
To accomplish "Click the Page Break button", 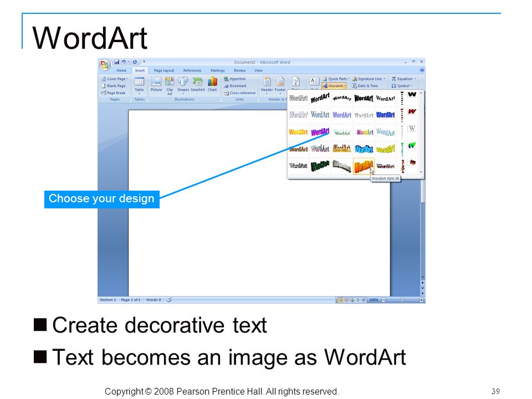I will (114, 93).
